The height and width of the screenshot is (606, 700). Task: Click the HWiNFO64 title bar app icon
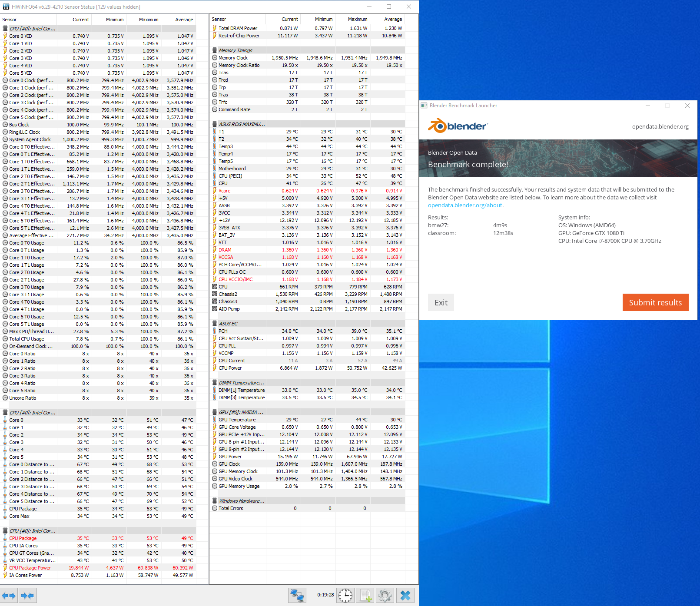6,7
